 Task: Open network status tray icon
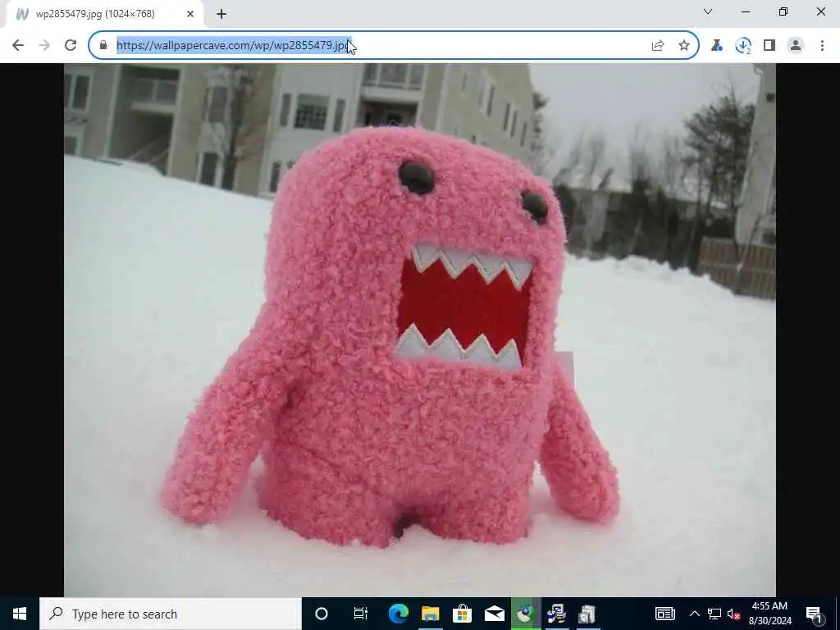(x=714, y=614)
